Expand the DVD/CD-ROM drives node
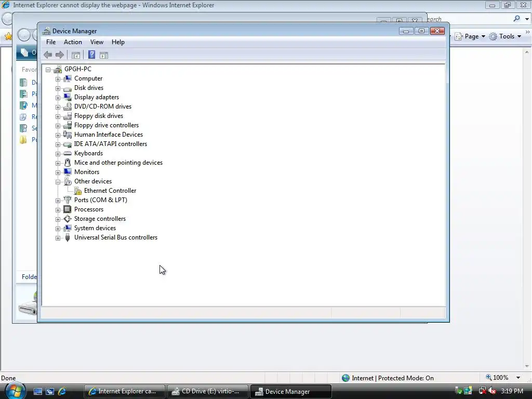This screenshot has height=399, width=532. (x=58, y=107)
